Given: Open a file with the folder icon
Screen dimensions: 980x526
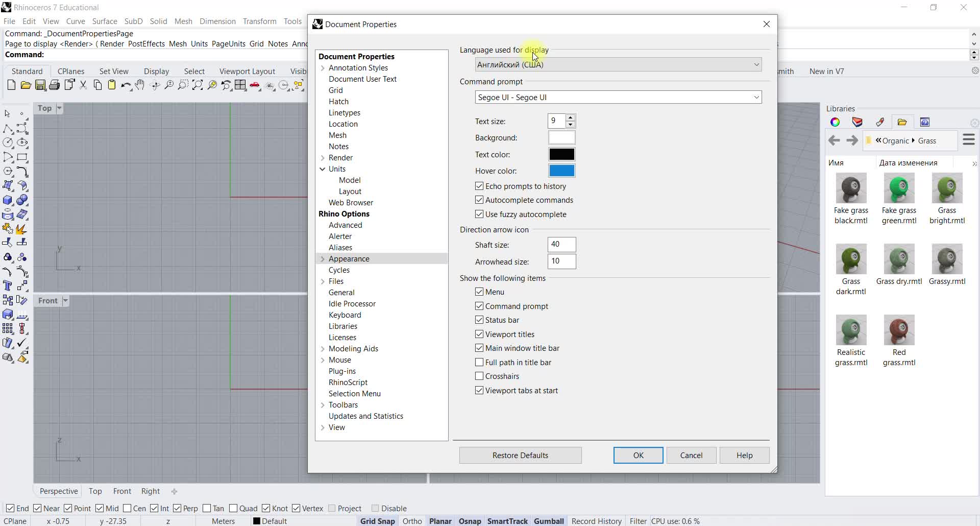Looking at the screenshot, I should [x=26, y=85].
